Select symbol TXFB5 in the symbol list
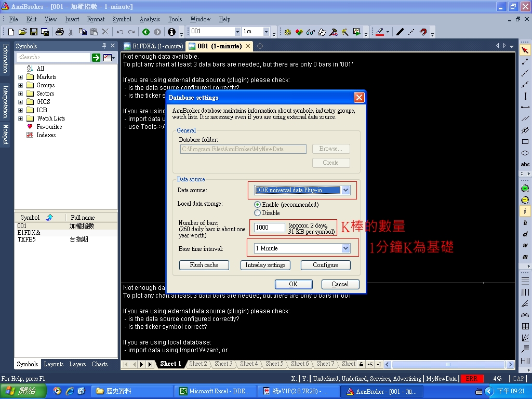Image resolution: width=532 pixels, height=399 pixels. pyautogui.click(x=66, y=240)
